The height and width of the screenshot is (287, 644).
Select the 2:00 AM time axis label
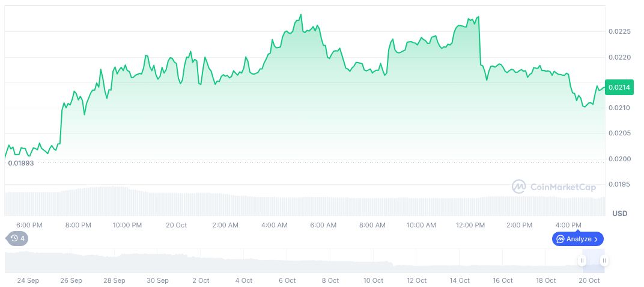coord(225,225)
